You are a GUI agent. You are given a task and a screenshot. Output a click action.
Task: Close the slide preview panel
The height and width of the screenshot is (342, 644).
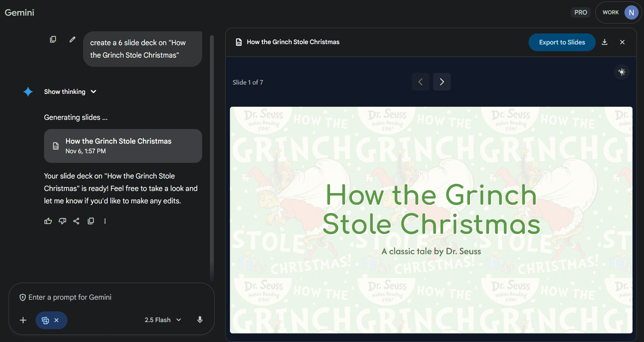622,42
